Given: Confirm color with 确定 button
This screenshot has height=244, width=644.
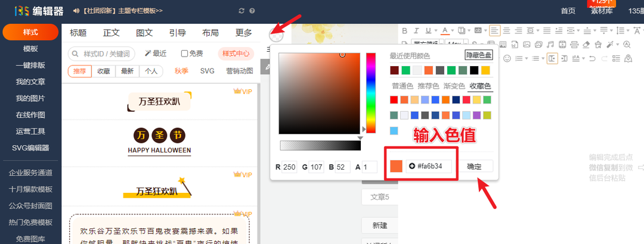Looking at the screenshot, I should [x=474, y=166].
